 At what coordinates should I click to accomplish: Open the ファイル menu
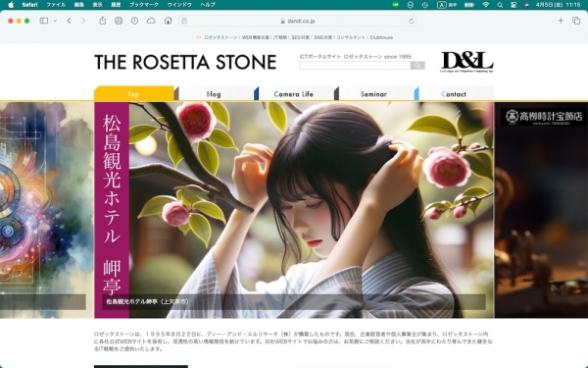click(x=56, y=5)
